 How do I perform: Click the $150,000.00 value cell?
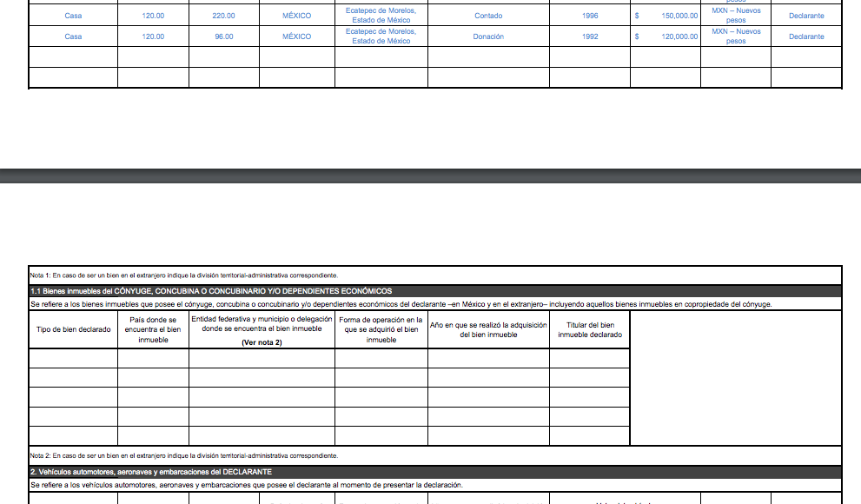pos(666,16)
